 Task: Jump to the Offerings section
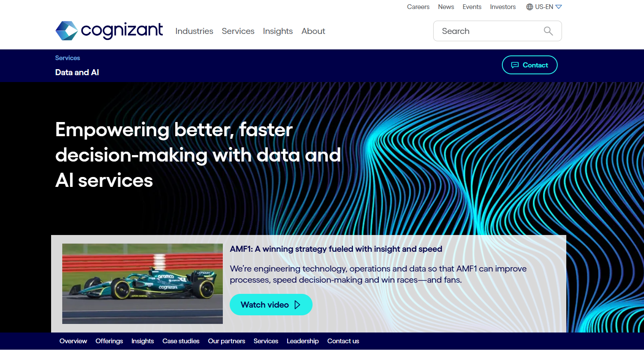(x=109, y=341)
